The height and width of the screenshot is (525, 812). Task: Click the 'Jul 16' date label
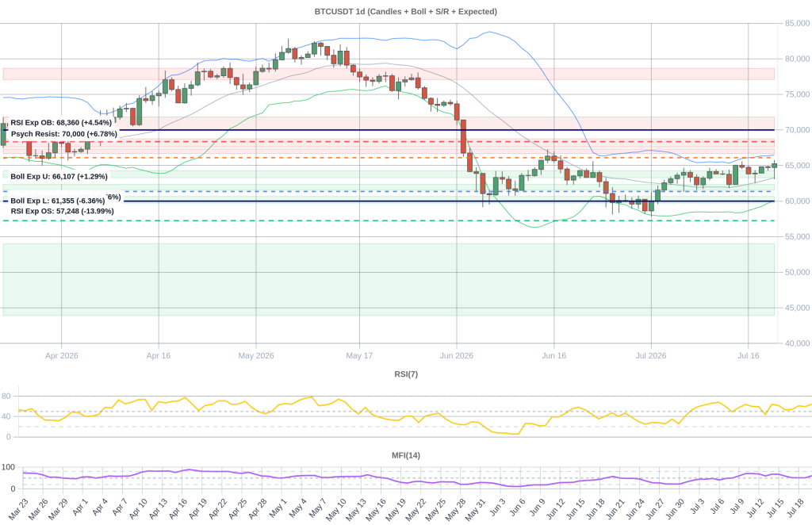point(749,356)
